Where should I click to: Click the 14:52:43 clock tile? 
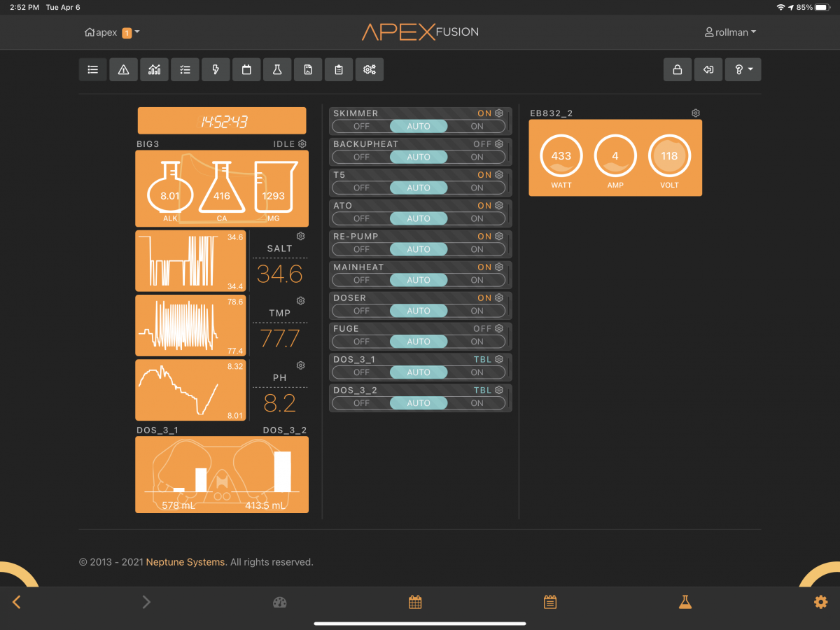click(x=222, y=120)
